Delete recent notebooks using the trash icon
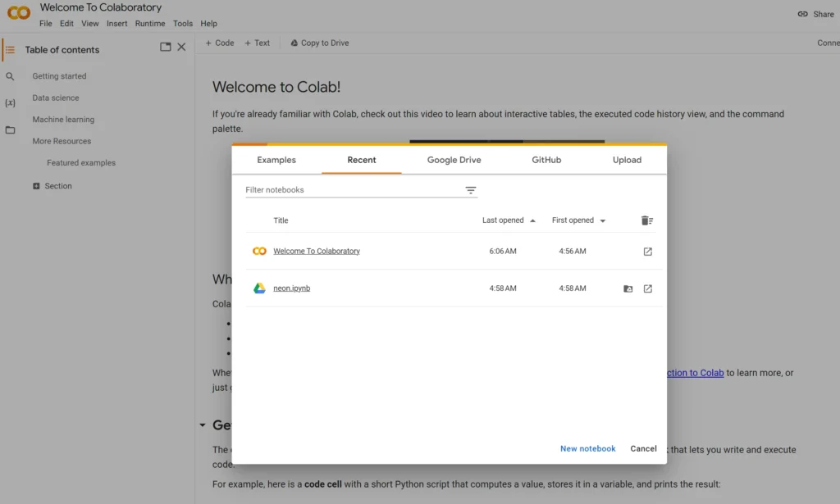 pos(646,220)
